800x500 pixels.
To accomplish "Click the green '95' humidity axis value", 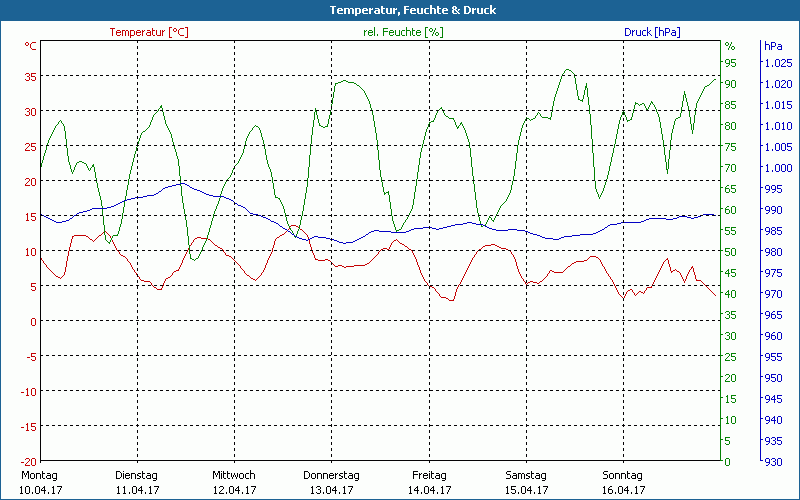I will coord(731,63).
